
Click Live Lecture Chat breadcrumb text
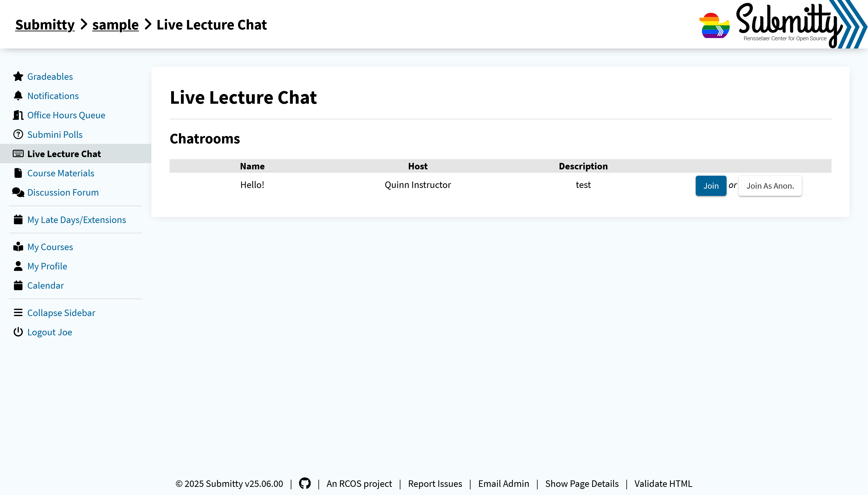click(x=212, y=25)
